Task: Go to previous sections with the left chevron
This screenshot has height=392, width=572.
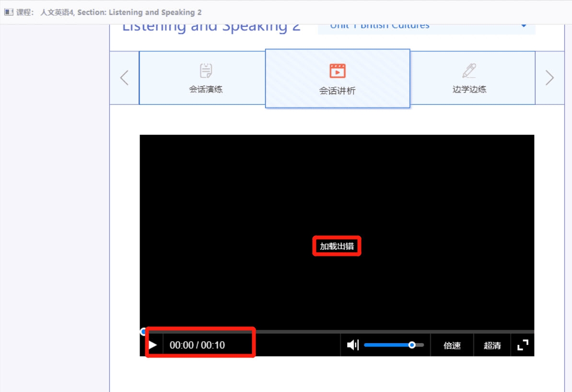Action: pyautogui.click(x=124, y=78)
